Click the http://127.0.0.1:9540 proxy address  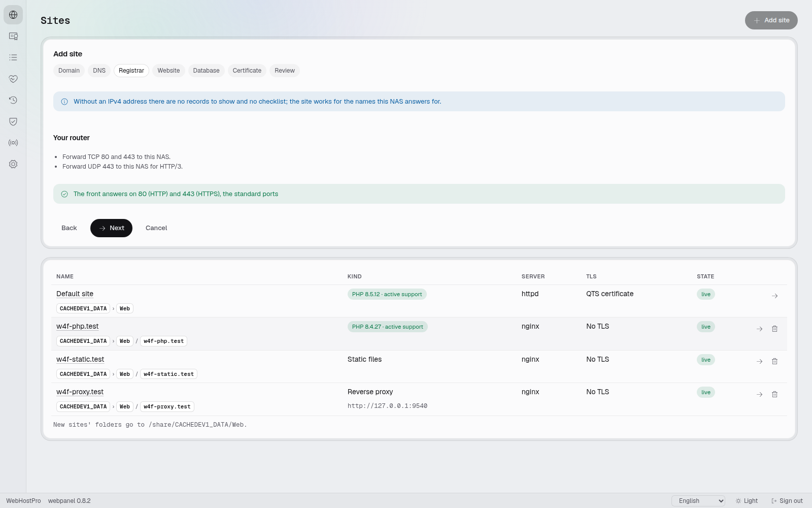[387, 406]
